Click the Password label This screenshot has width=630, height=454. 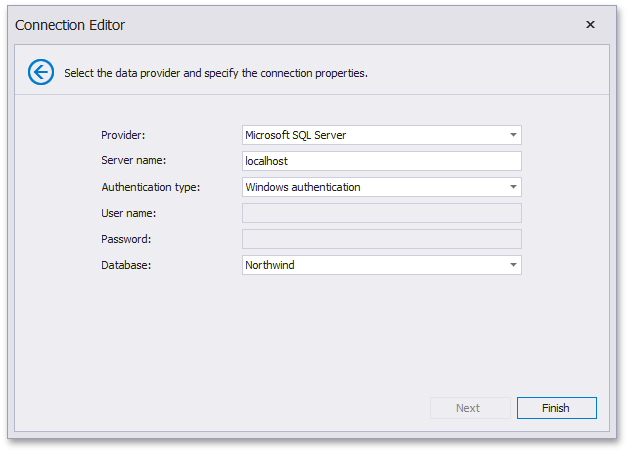pos(126,239)
